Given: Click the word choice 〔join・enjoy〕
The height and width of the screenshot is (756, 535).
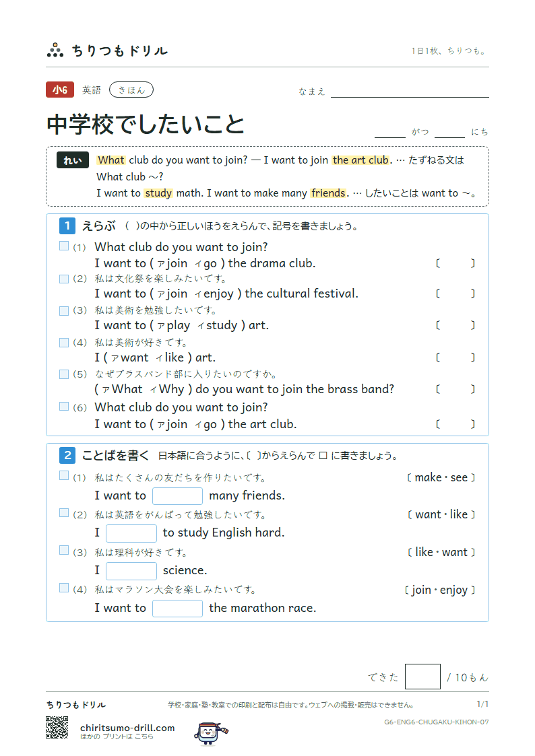Looking at the screenshot, I should tap(439, 590).
